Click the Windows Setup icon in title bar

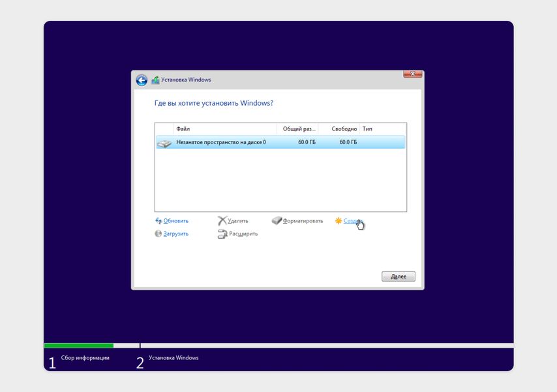(x=155, y=80)
